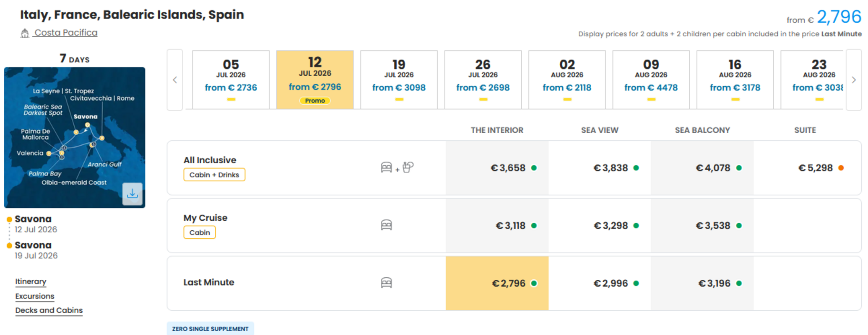Click the My Cruise fare title
Screen dimensions: 868x335
click(205, 218)
